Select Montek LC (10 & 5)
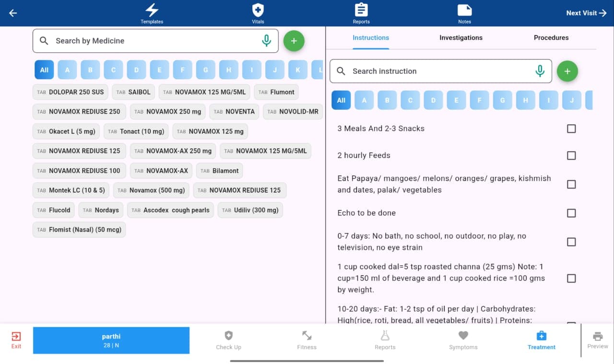Screen dimensions: 614x364 click(x=71, y=190)
